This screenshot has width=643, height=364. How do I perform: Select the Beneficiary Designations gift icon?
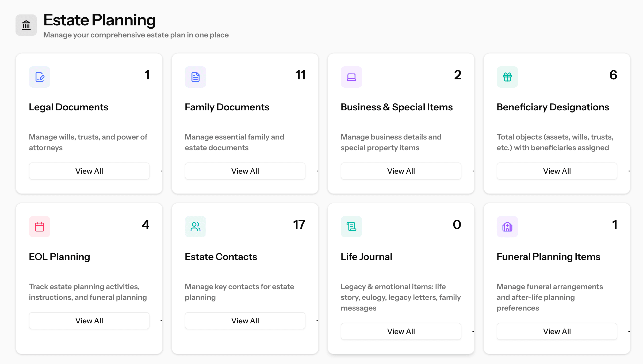[x=507, y=77]
